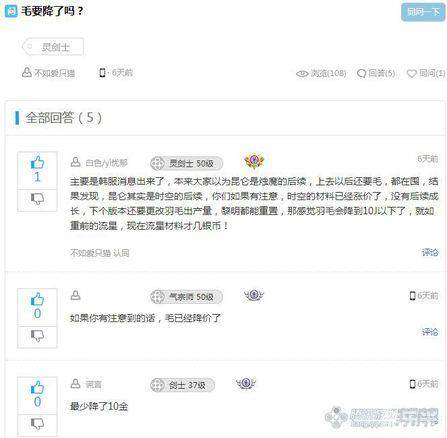This screenshot has width=447, height=438.
Task: Select the 全部回答 (5) section header
Action: click(x=58, y=118)
